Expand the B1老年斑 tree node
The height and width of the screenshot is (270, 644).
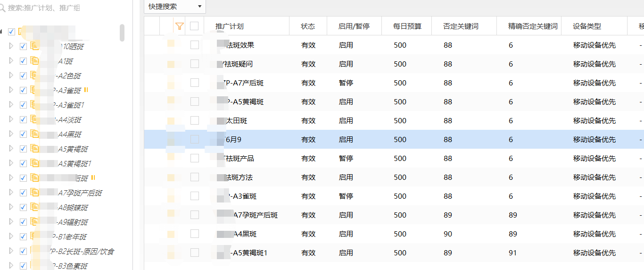(x=11, y=237)
